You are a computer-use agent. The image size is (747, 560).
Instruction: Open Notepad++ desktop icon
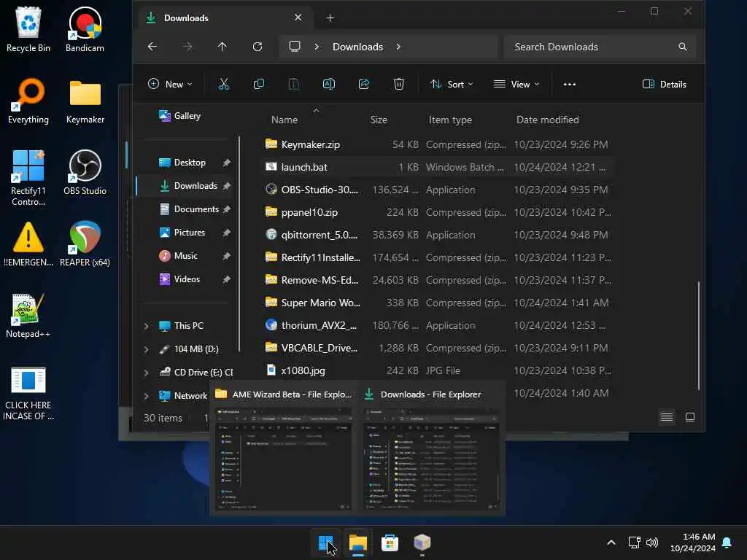tap(28, 315)
